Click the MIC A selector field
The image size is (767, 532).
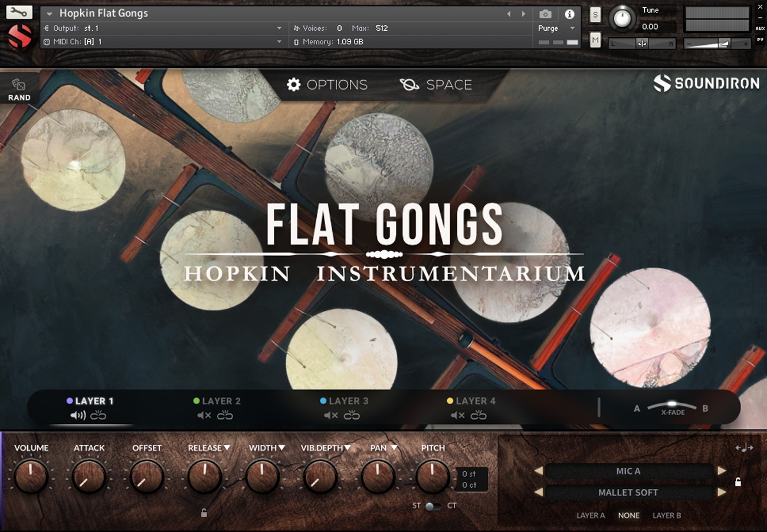[x=629, y=471]
